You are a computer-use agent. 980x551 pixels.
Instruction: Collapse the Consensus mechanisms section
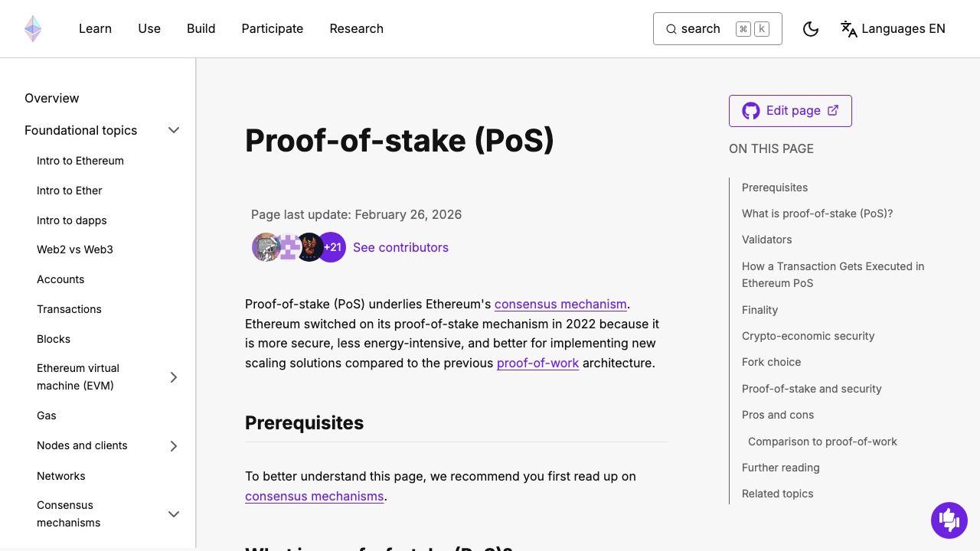(174, 514)
